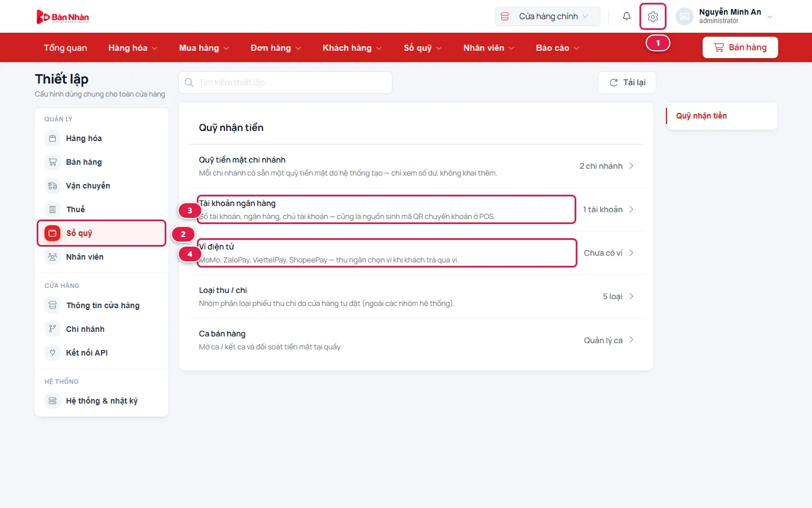Click the user avatar image
This screenshot has height=508, width=812.
[x=684, y=16]
